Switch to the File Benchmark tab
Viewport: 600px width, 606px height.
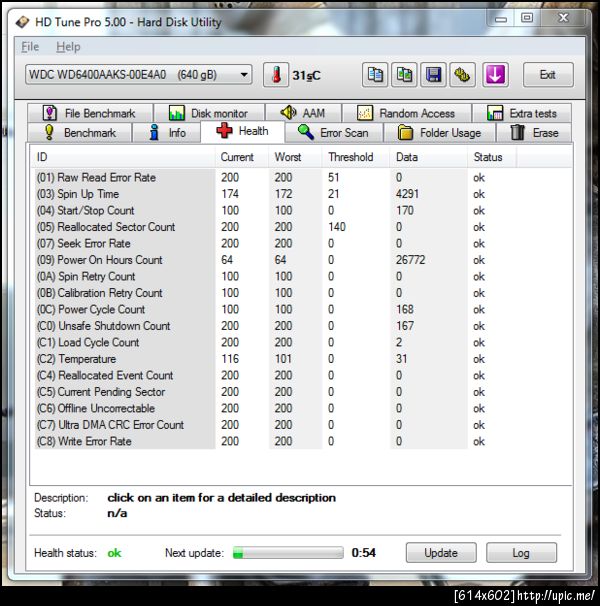pos(90,113)
